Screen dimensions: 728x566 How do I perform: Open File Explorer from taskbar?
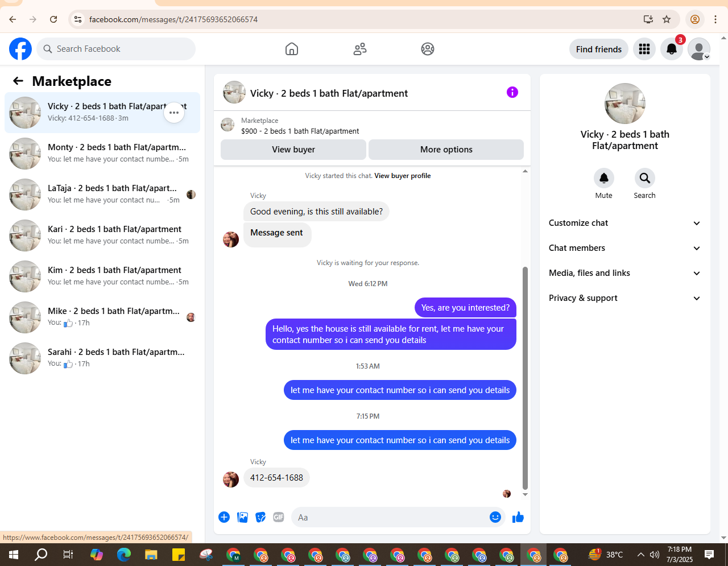coord(151,555)
